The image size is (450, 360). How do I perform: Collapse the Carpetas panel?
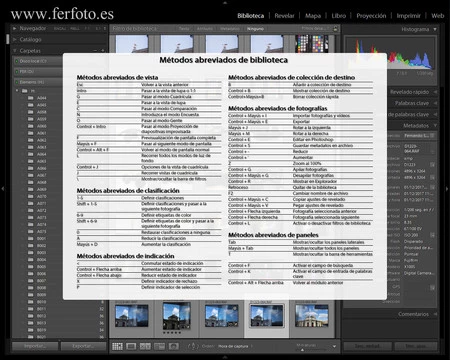point(15,51)
